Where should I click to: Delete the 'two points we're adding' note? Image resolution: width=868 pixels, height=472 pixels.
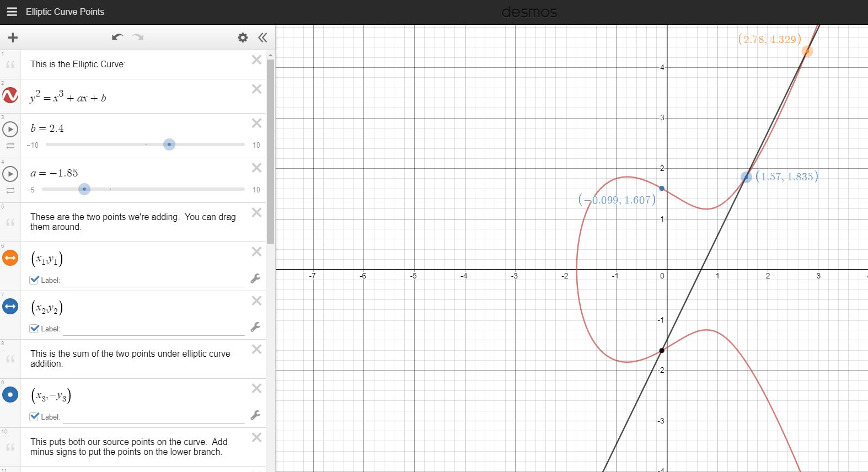(256, 212)
